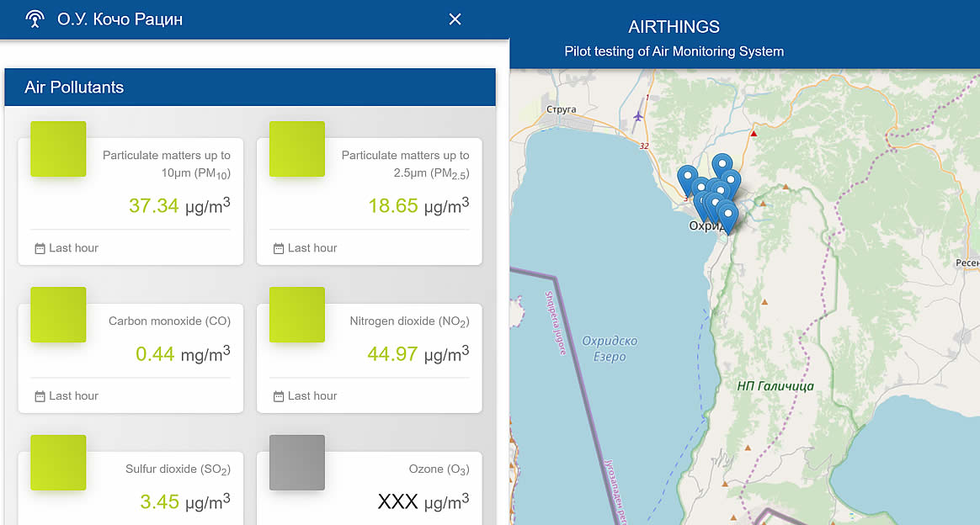
Task: Click the calendar icon in the PM2.5 card
Action: click(x=278, y=248)
